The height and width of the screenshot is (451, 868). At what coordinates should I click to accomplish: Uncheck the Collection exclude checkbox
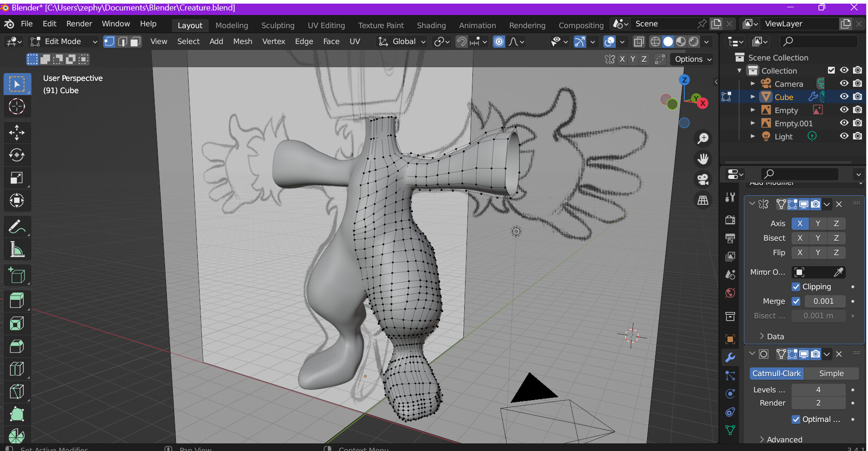point(831,70)
